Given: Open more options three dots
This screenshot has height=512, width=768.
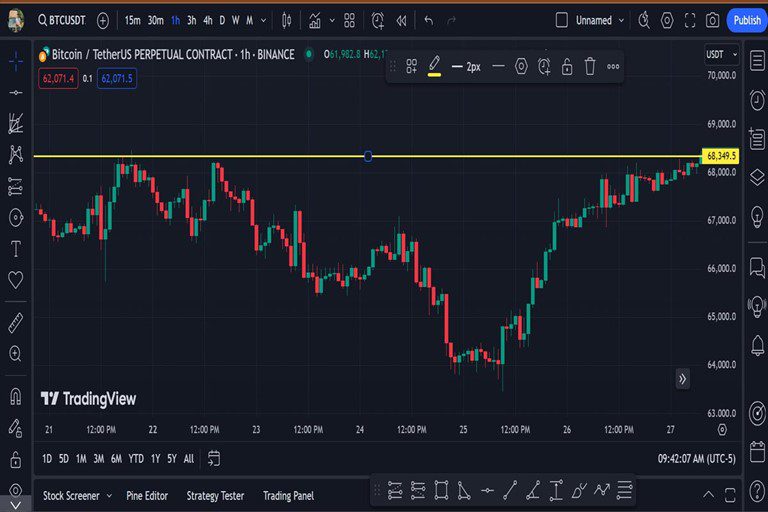Looking at the screenshot, I should tap(613, 67).
